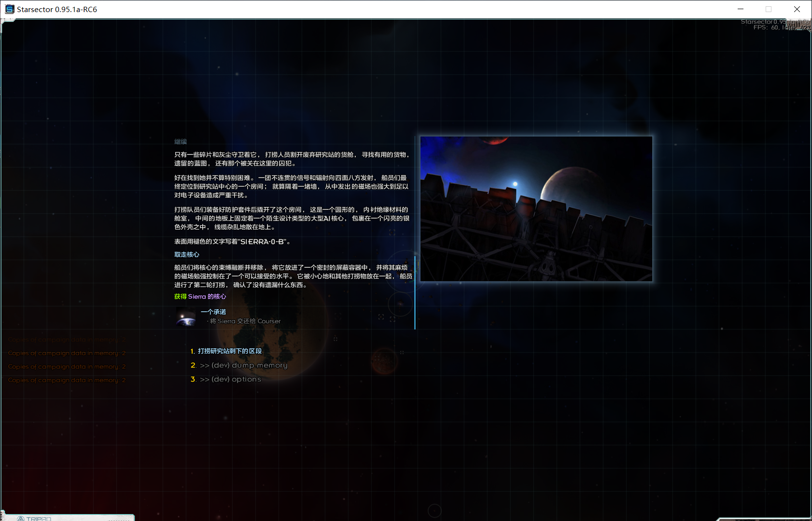This screenshot has height=521, width=812.
Task: Select option 1 打捞研究站剩下的区段
Action: click(229, 351)
